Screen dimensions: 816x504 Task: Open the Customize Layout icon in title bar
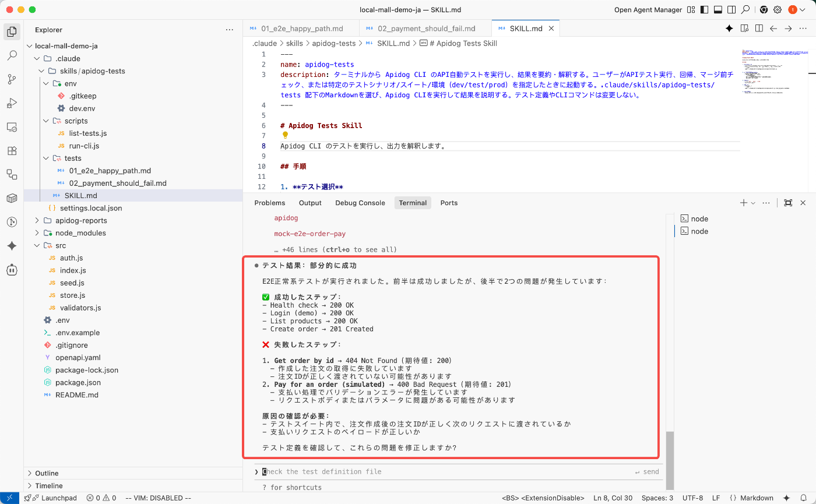pos(691,10)
